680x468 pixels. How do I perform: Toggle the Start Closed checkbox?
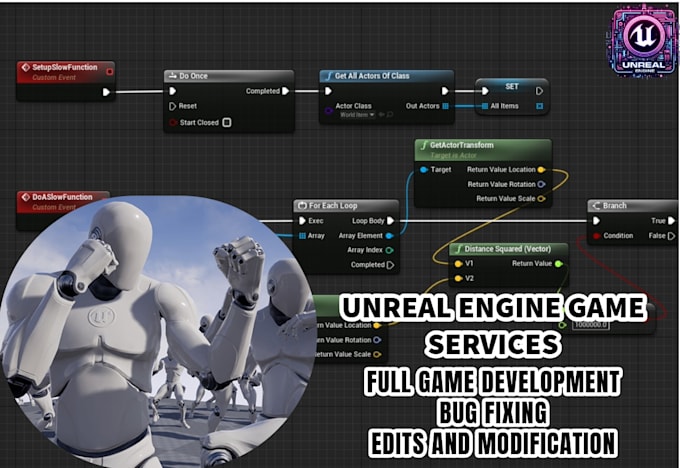pyautogui.click(x=226, y=122)
